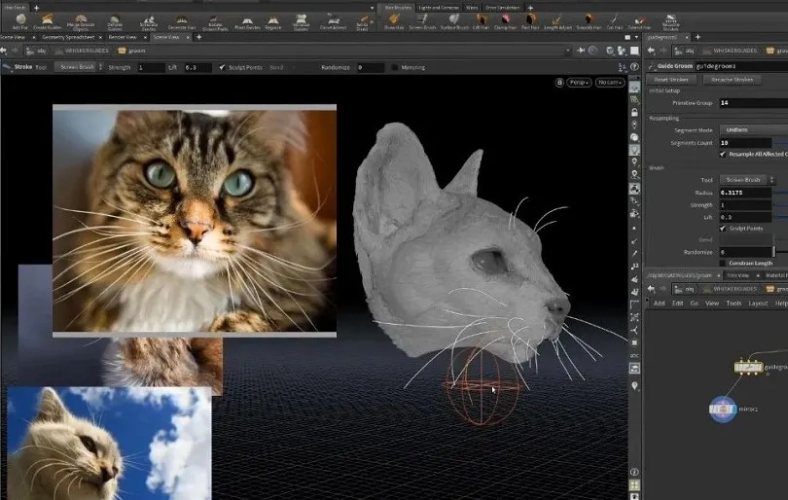788x500 pixels.
Task: Select the Smooth Hair brush tool
Action: pos(587,21)
